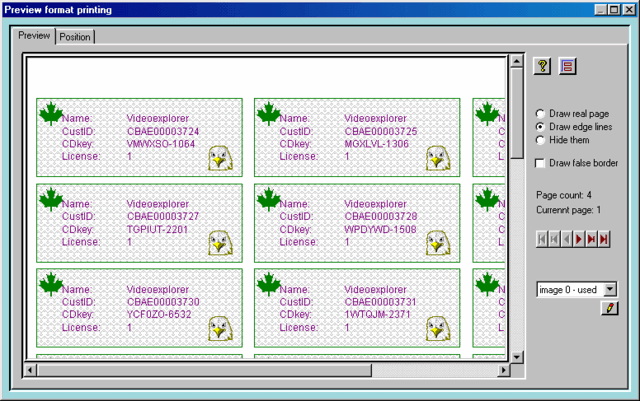The image size is (640, 401).
Task: Click CustID value CBAE00003725
Action: click(381, 131)
